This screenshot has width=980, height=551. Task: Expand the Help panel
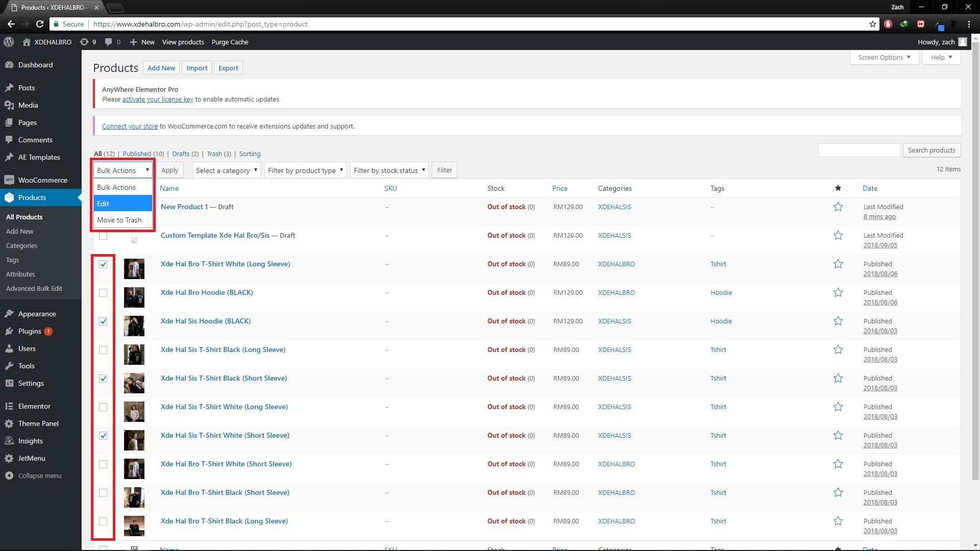tap(941, 57)
